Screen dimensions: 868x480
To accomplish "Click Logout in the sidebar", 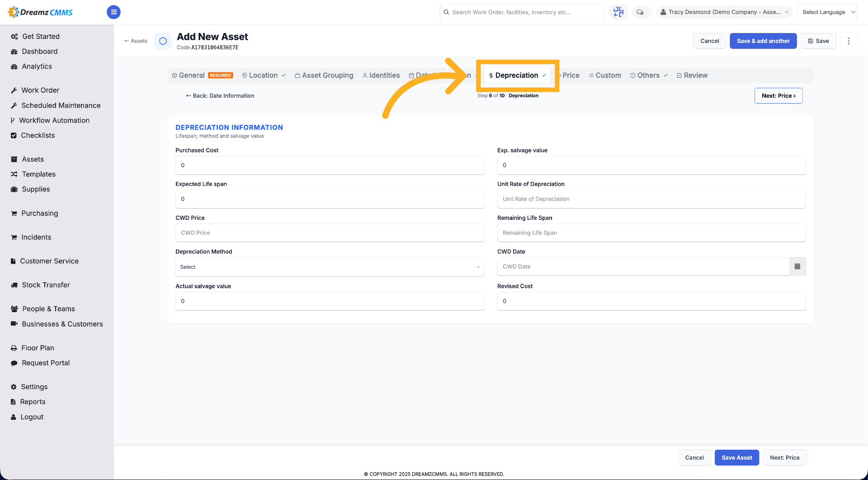I will click(27, 417).
